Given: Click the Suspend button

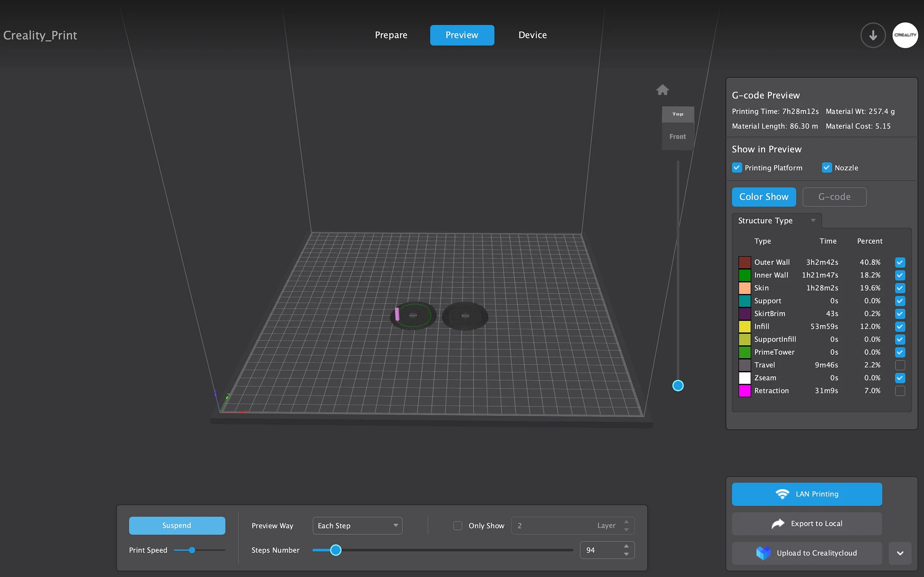Looking at the screenshot, I should [x=177, y=525].
